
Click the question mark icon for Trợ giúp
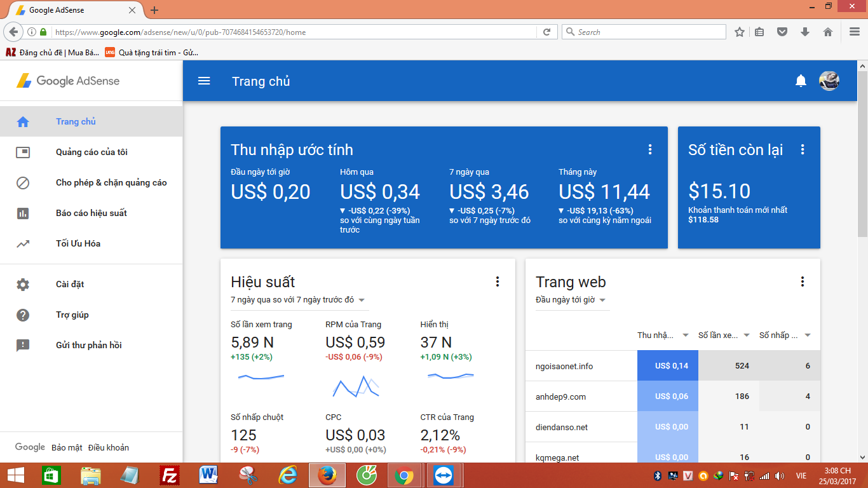click(23, 315)
